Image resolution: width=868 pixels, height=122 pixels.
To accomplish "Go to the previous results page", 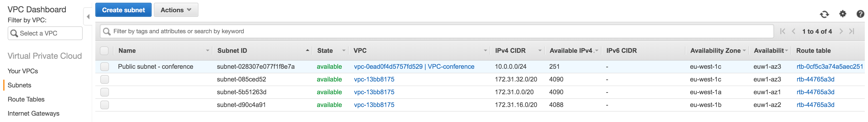I will pos(794,31).
